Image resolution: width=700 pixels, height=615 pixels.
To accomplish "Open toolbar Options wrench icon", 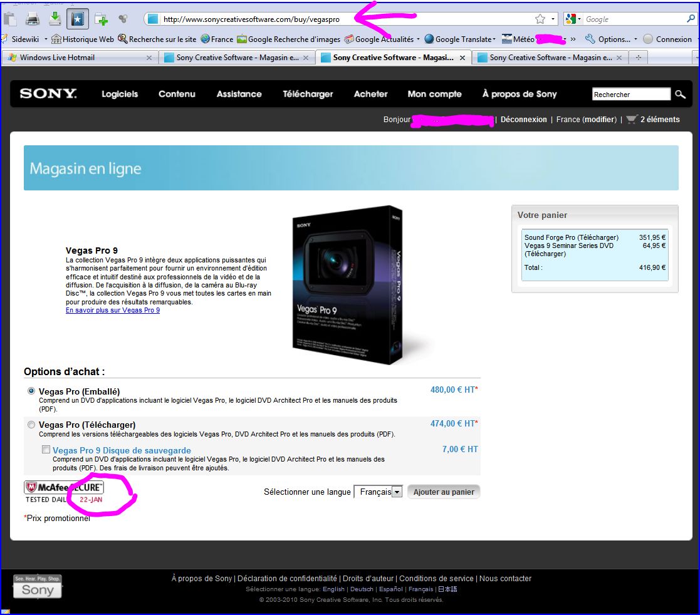I will click(x=590, y=39).
